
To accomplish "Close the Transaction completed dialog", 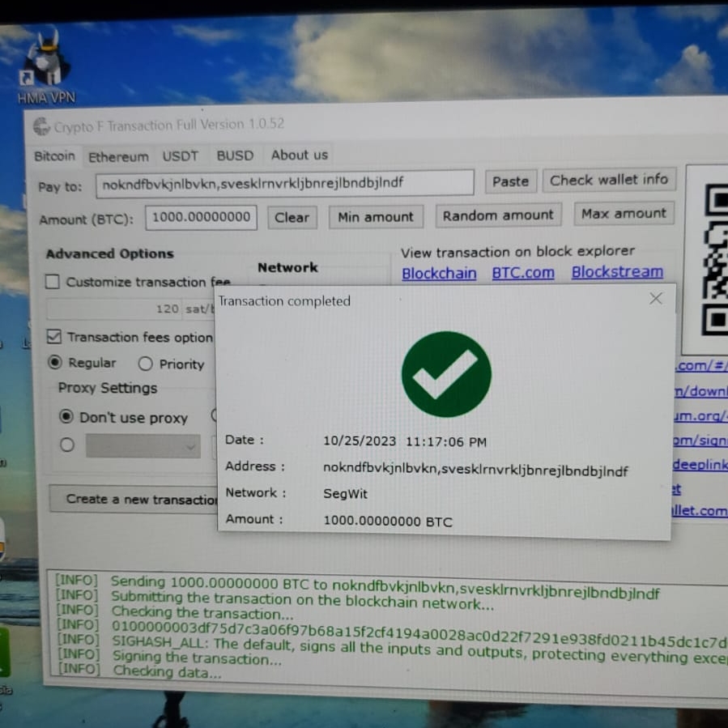I will [x=656, y=299].
